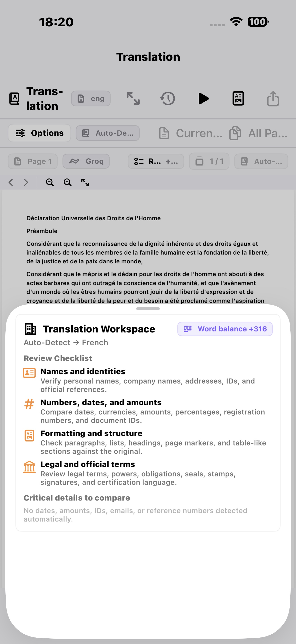Open the R... checklist mode chip
The width and height of the screenshot is (296, 644).
coord(156,161)
